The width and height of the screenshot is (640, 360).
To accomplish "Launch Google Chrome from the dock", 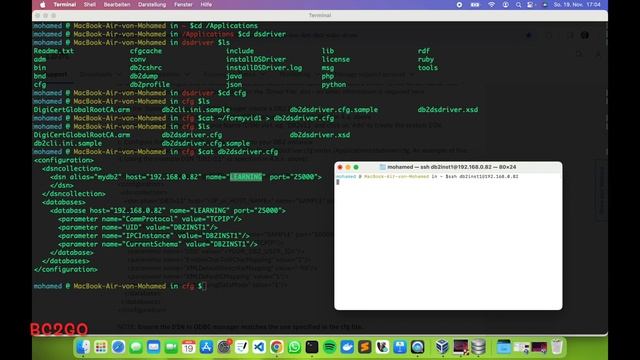I will [277, 347].
